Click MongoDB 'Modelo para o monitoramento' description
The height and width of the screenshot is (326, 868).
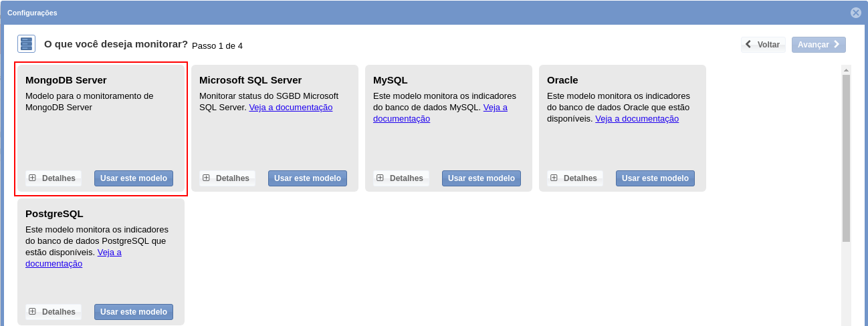tap(90, 102)
